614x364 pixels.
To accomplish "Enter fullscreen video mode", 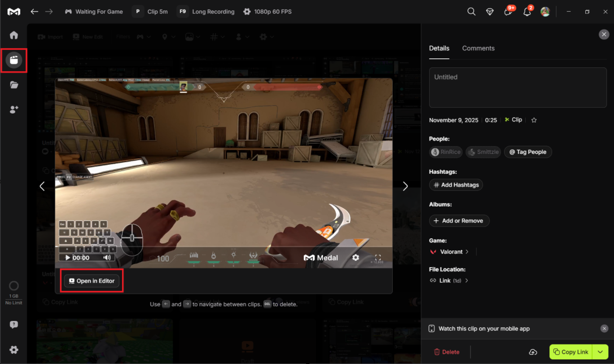I will (378, 258).
